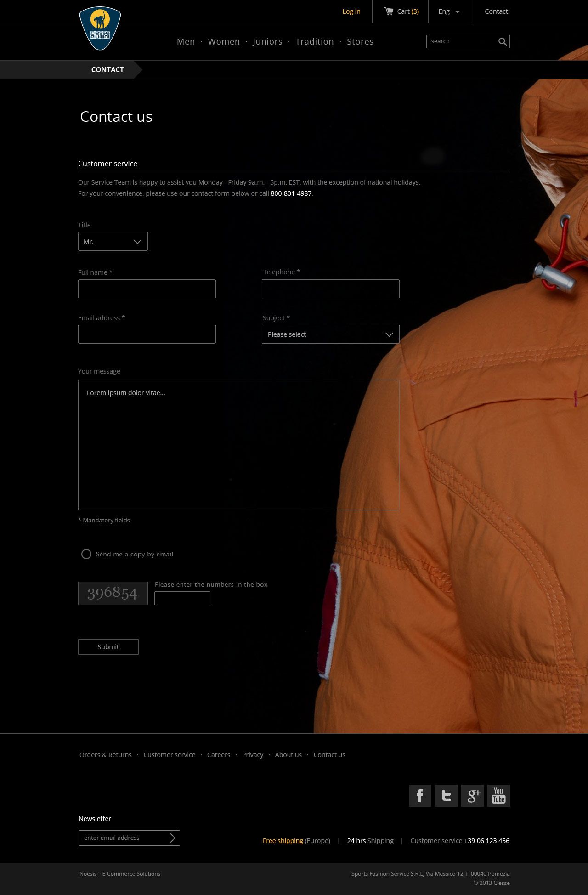The width and height of the screenshot is (588, 895).
Task: Open the Title dropdown showing Mr.
Action: [x=113, y=242]
